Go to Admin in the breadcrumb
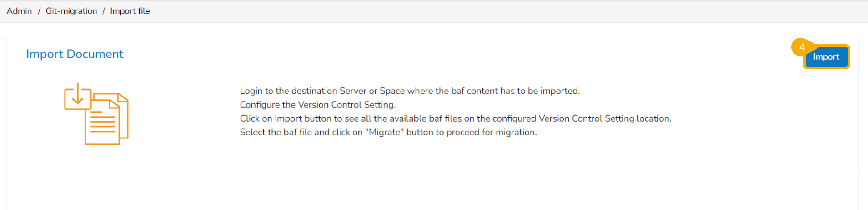868x210 pixels. [x=19, y=11]
